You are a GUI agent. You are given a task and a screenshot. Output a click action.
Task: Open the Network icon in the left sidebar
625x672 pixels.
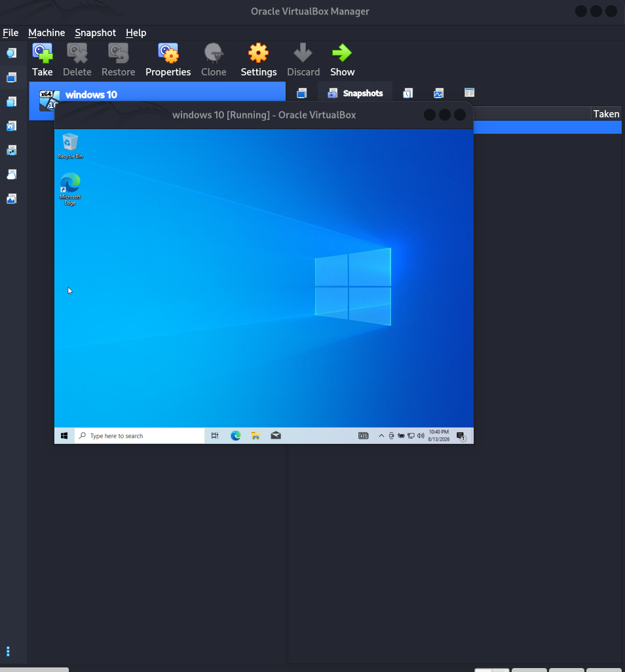point(12,150)
